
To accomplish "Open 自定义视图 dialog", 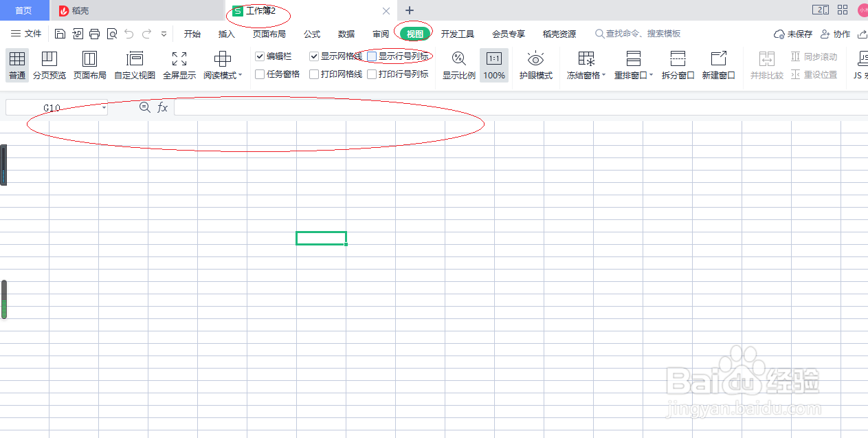I will coord(135,65).
